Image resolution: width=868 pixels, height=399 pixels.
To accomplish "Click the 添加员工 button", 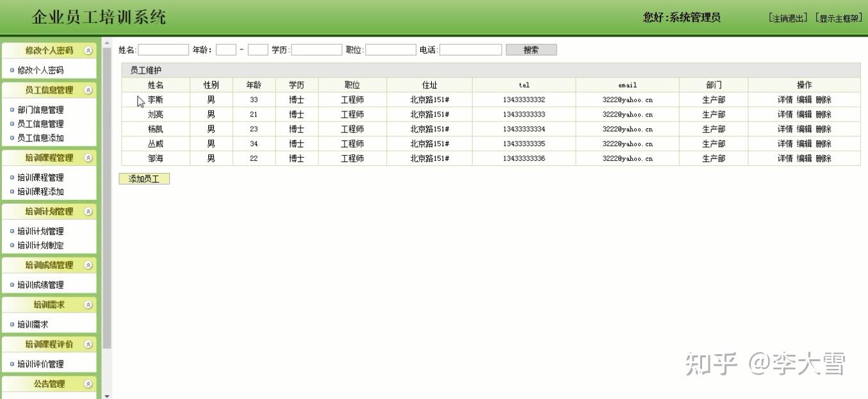I will pos(143,179).
